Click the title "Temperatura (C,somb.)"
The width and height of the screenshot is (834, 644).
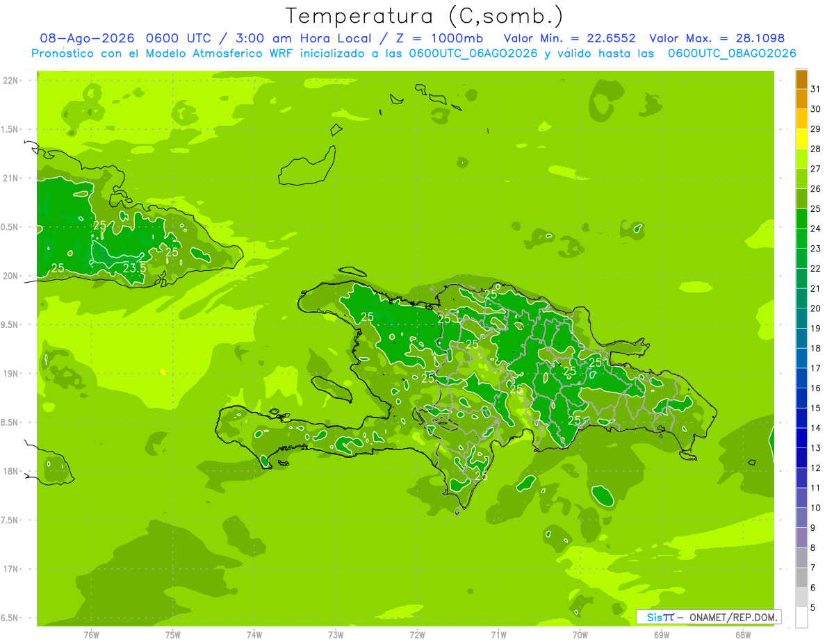424,16
